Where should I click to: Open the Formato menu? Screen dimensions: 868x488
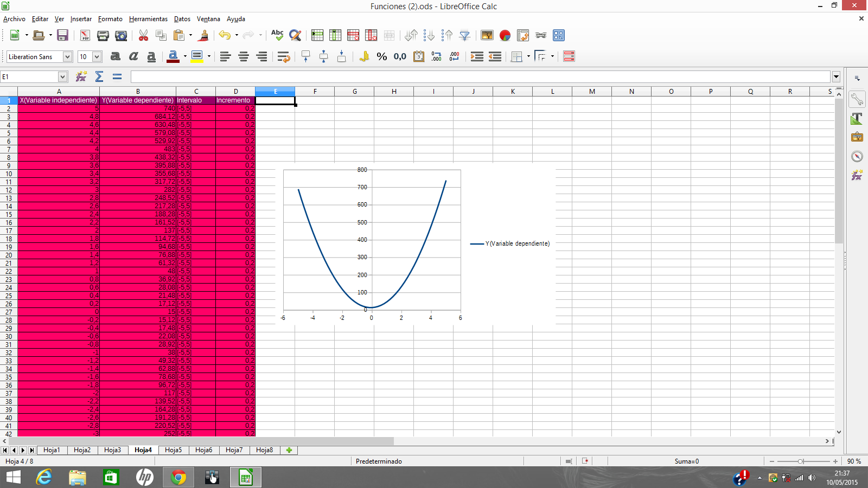pos(110,19)
